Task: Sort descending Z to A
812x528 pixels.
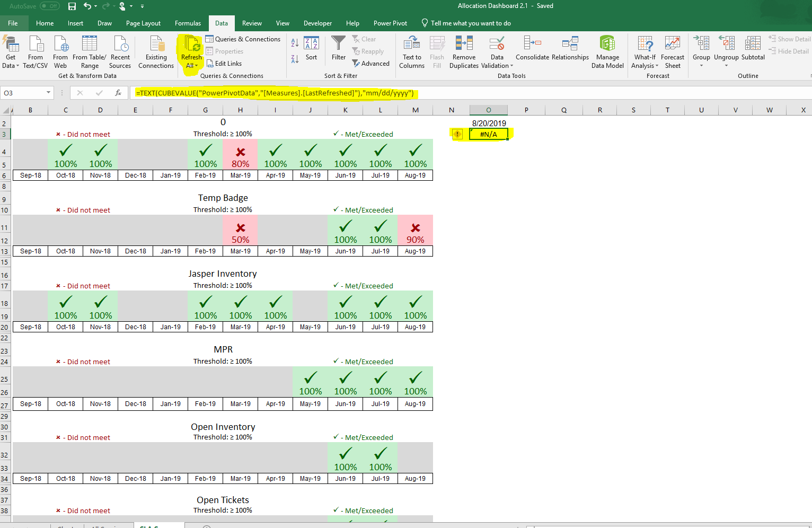Action: tap(295, 59)
